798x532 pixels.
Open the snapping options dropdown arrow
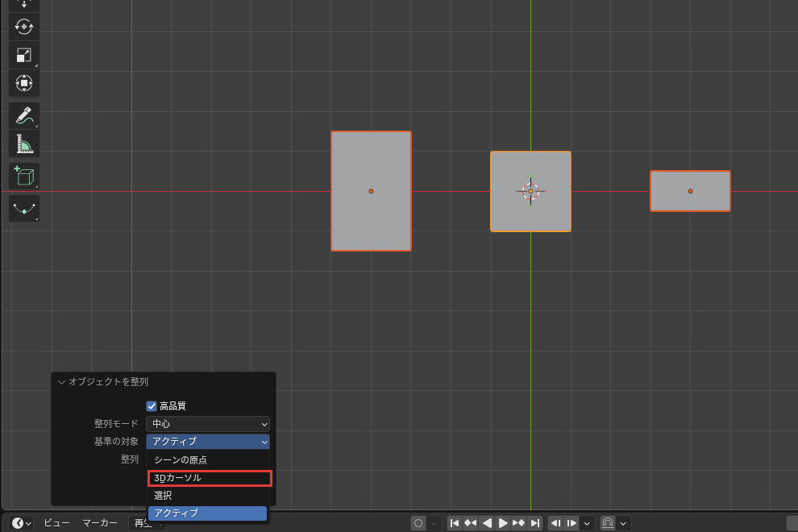[x=623, y=523]
